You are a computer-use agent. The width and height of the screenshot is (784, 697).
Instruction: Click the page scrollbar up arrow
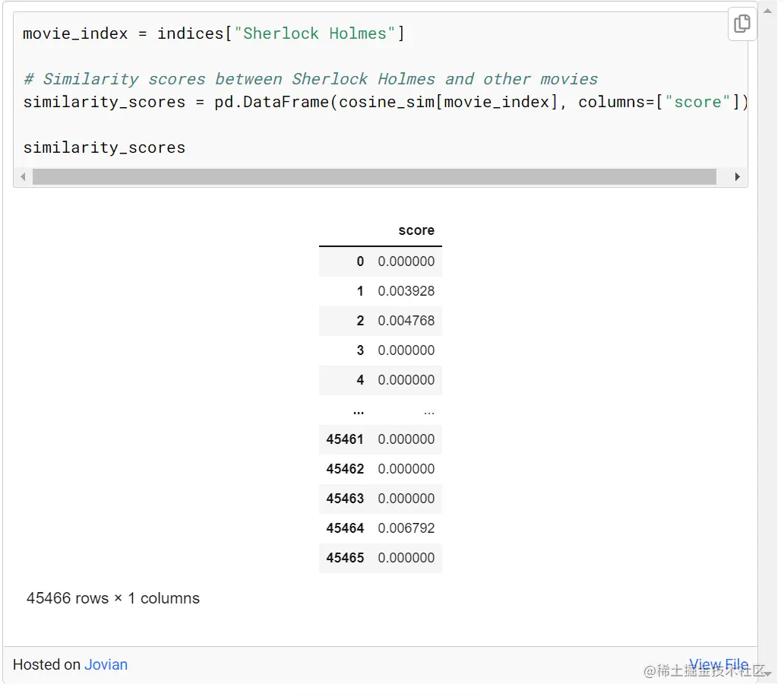[767, 11]
